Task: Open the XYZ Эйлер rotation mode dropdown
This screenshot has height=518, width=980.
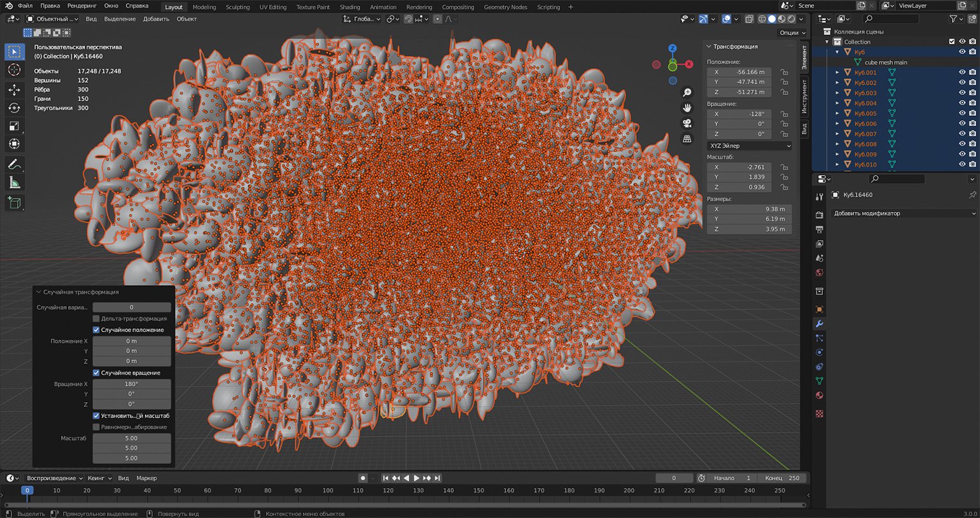Action: tap(750, 146)
